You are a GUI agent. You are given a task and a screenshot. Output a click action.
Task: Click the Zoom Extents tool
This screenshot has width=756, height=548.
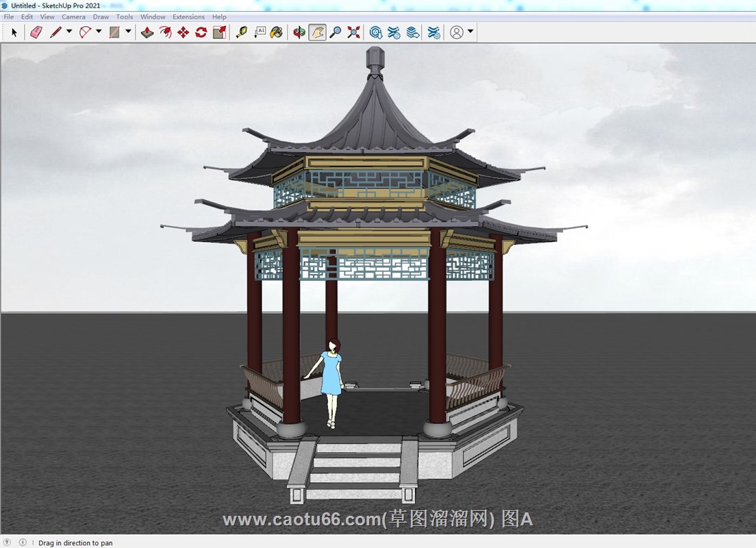click(353, 32)
